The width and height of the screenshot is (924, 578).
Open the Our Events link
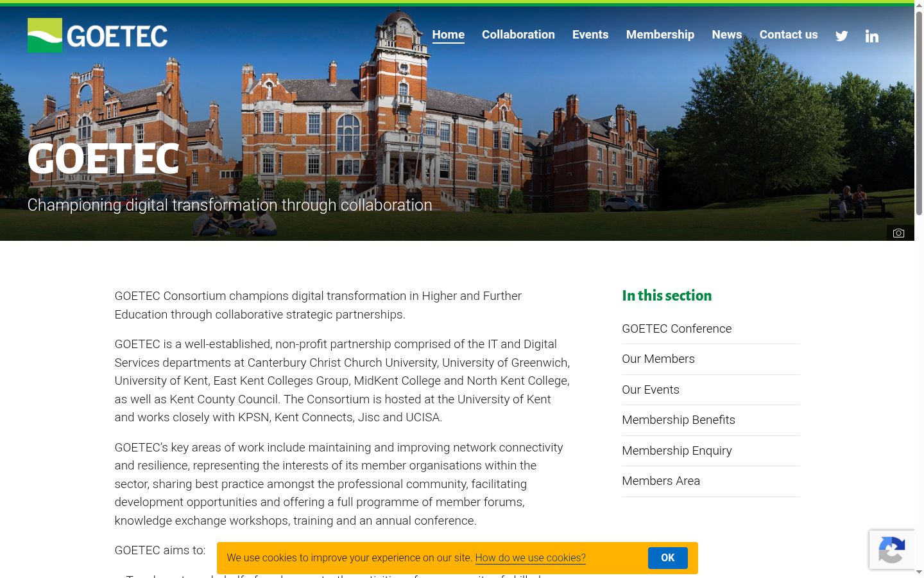(x=651, y=390)
